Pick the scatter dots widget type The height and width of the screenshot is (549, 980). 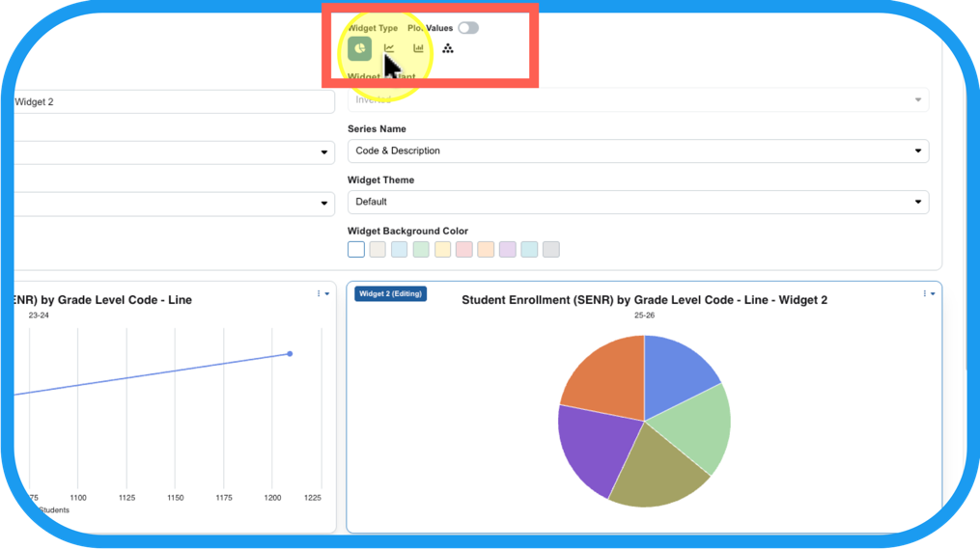click(x=448, y=48)
